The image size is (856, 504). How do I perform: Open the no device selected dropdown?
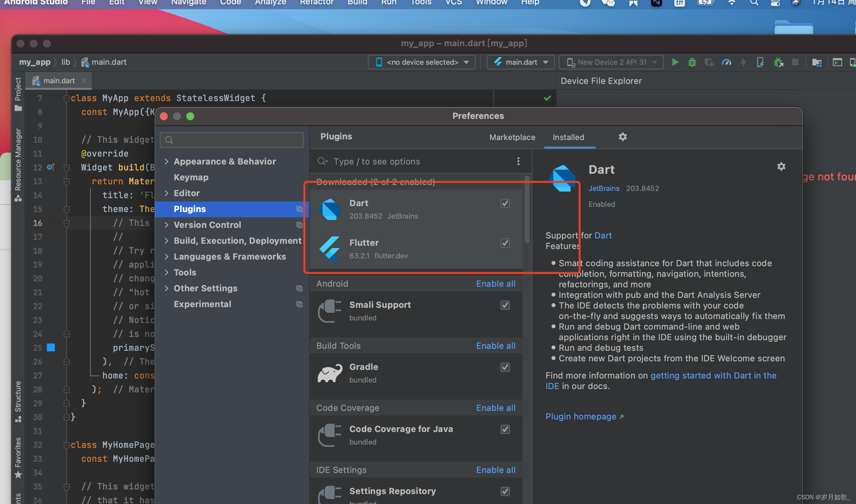(x=421, y=62)
